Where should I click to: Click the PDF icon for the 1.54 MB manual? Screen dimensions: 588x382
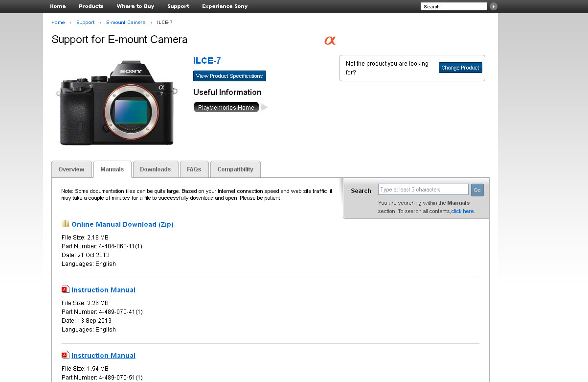coord(66,355)
